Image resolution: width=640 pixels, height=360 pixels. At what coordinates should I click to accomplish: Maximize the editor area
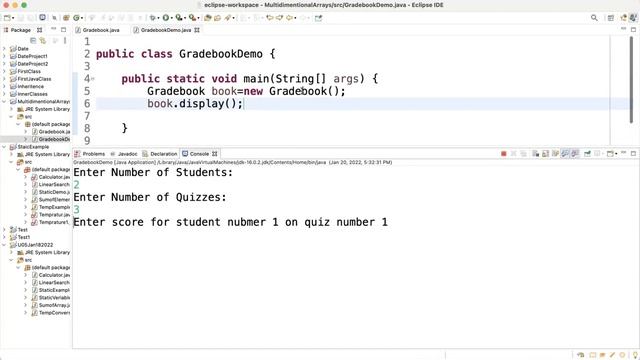[633, 30]
